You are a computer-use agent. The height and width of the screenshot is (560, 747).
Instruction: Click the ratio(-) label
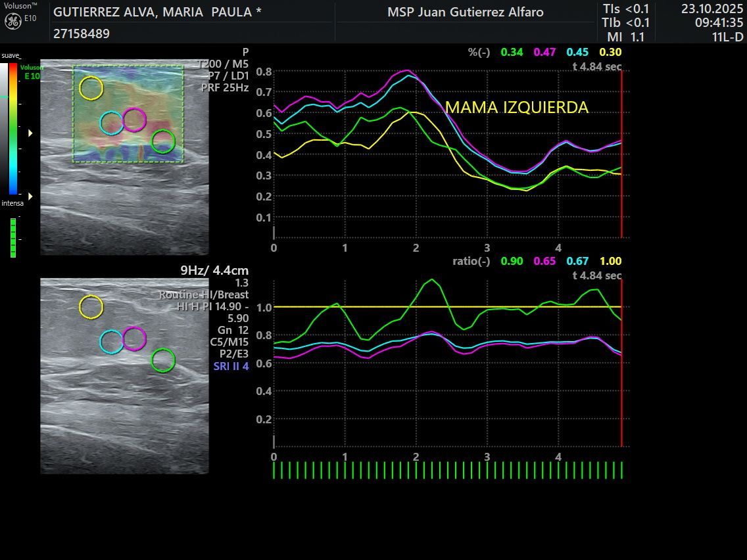click(471, 261)
